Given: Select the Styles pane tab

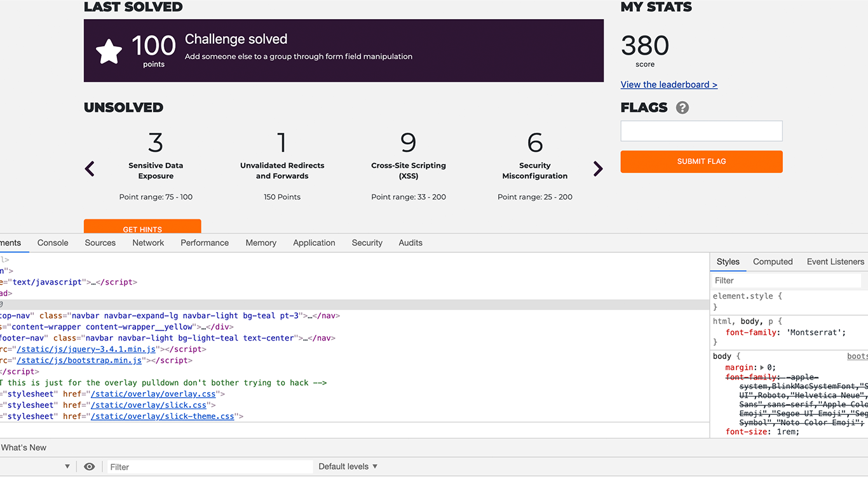Looking at the screenshot, I should [x=728, y=262].
